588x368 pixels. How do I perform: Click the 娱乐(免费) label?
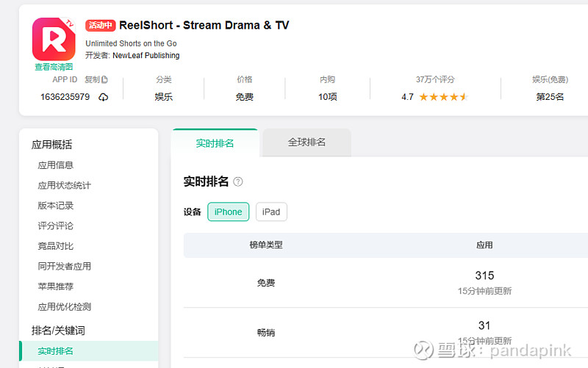point(550,79)
